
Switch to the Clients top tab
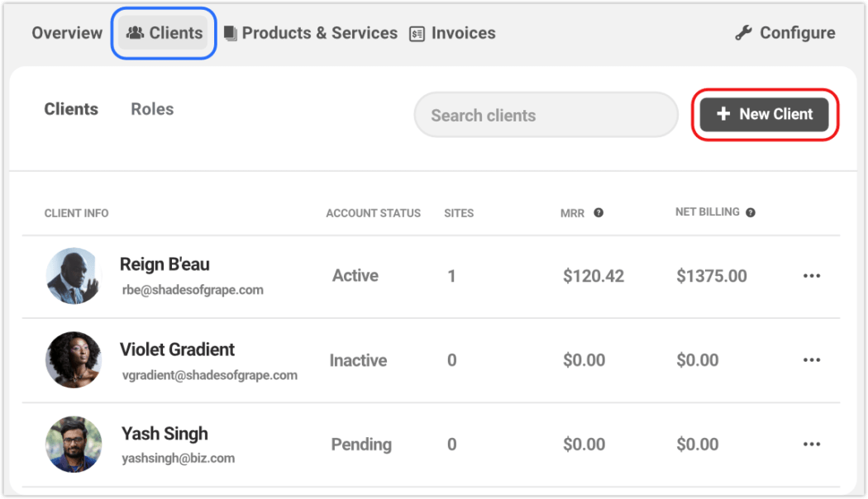point(164,33)
